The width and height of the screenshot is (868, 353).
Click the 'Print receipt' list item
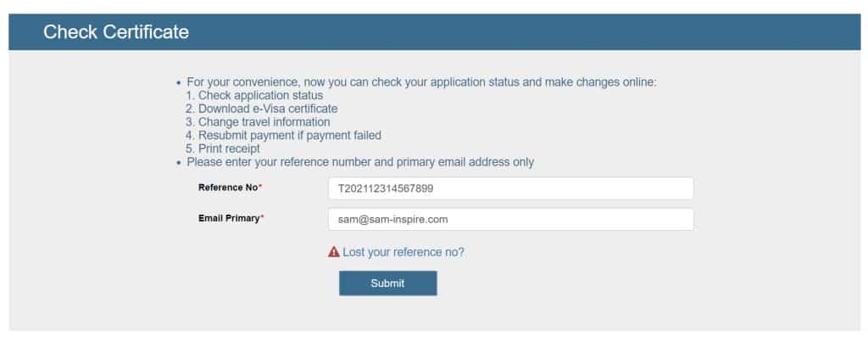click(x=229, y=148)
